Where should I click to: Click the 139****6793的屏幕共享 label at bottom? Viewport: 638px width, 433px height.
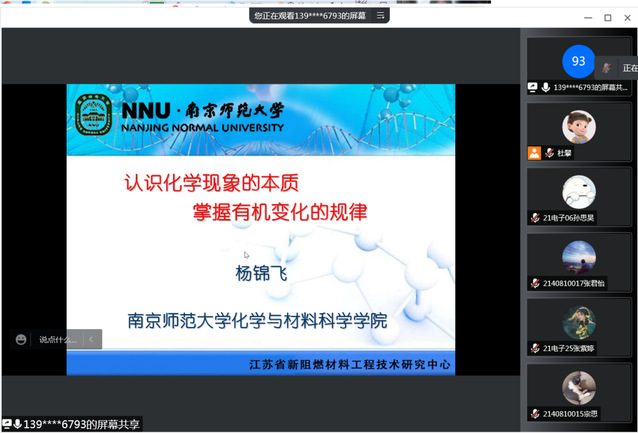[x=82, y=425]
